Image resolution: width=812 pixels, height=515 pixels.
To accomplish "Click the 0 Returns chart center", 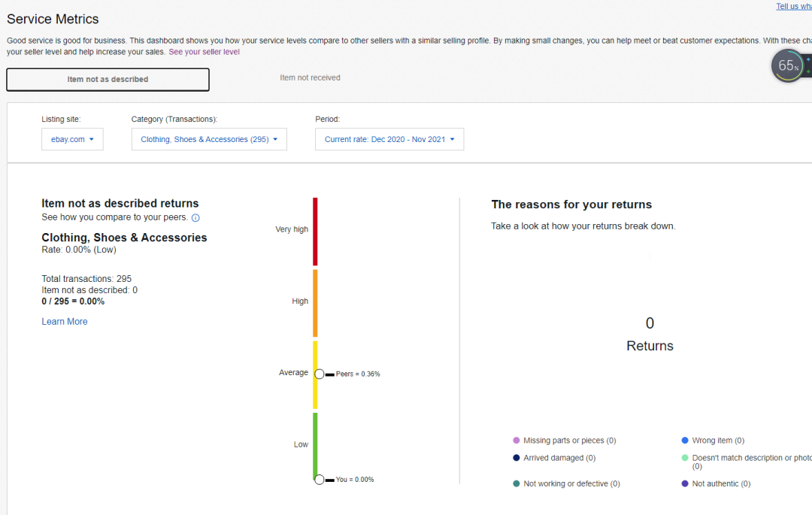I will click(x=650, y=335).
